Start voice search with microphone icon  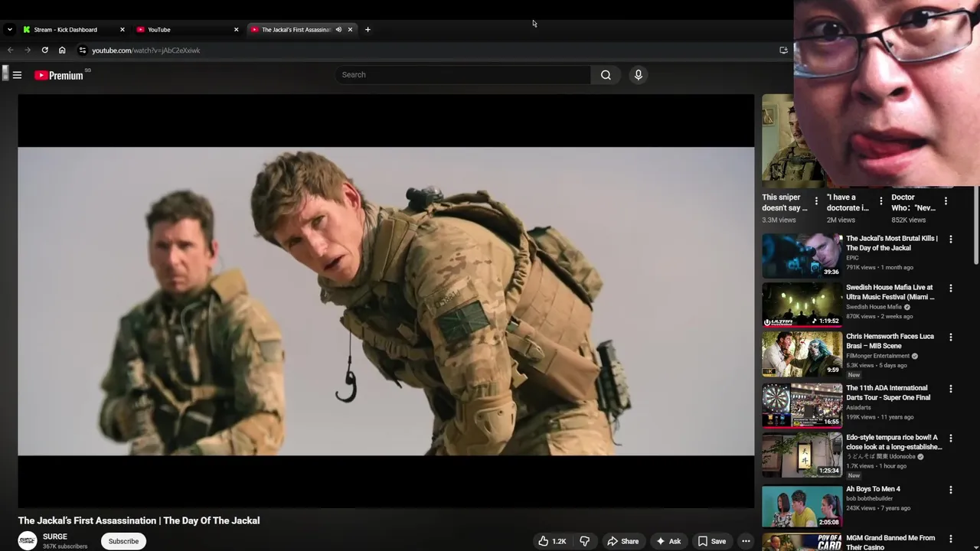click(638, 75)
